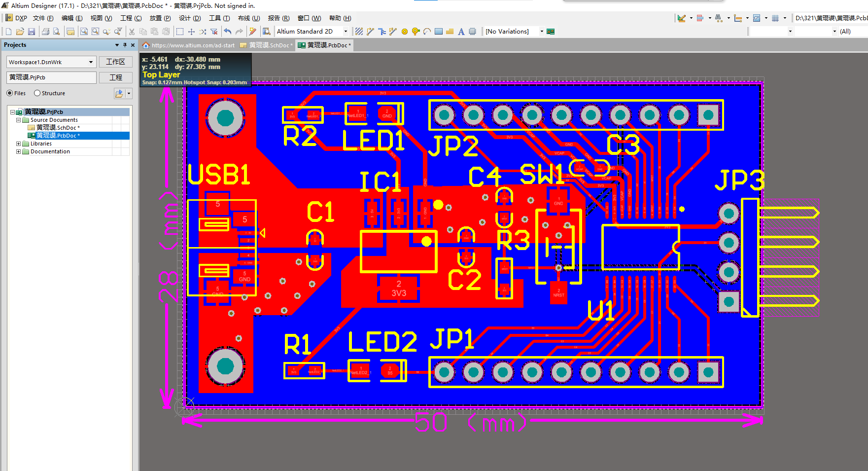The width and height of the screenshot is (868, 471).
Task: Select the Place via tool
Action: tap(416, 32)
